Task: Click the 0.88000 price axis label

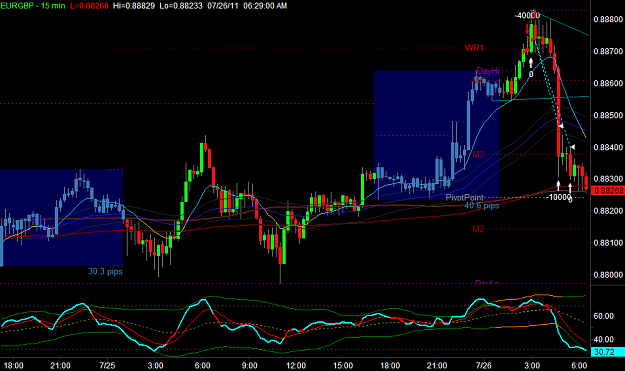Action: pyautogui.click(x=608, y=275)
